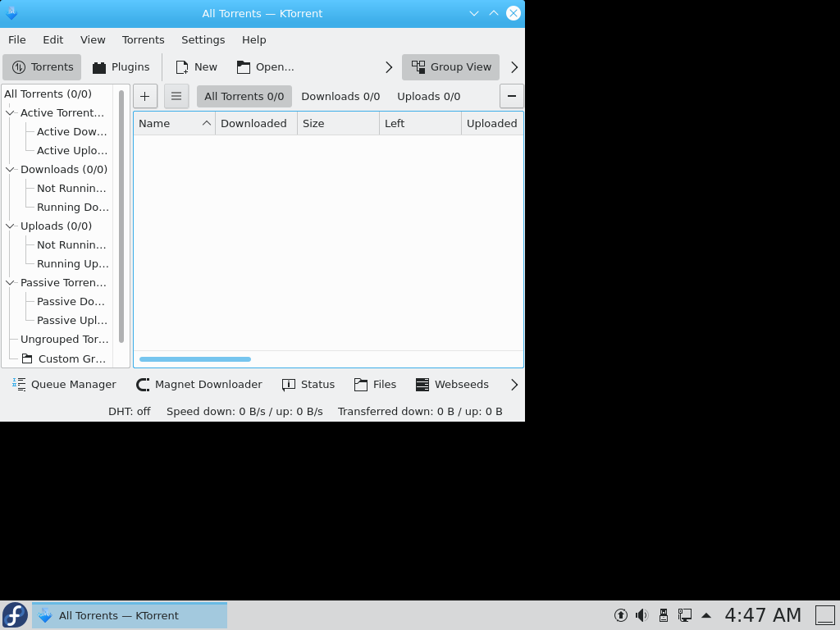Select the Custom Groups folder

[x=64, y=359]
